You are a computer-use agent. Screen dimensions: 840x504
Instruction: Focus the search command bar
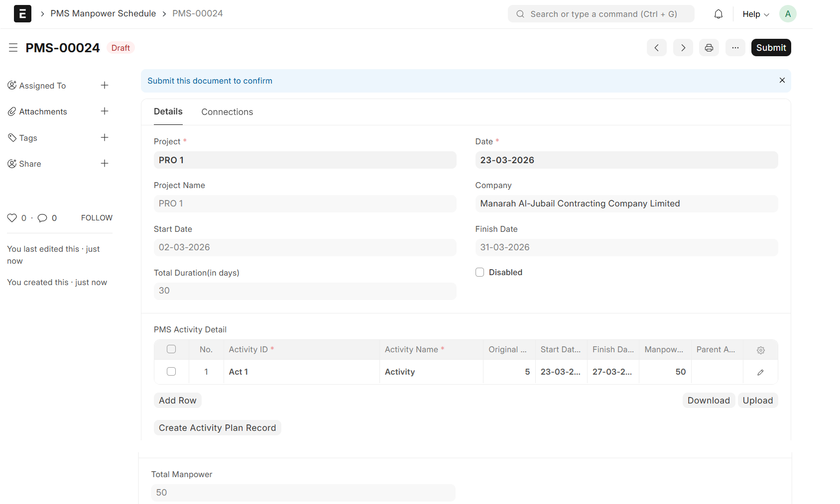[x=601, y=14]
